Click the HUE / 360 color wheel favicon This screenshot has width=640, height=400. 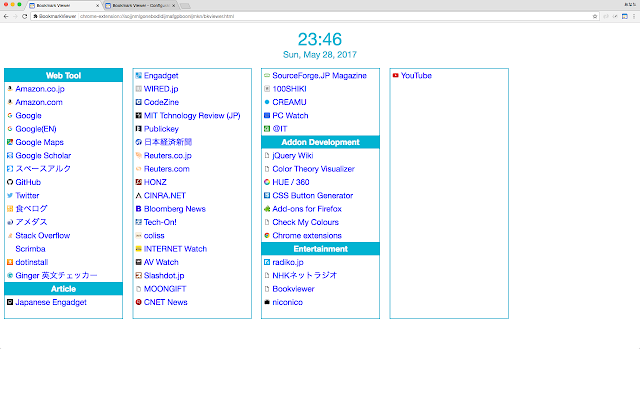[x=267, y=182]
